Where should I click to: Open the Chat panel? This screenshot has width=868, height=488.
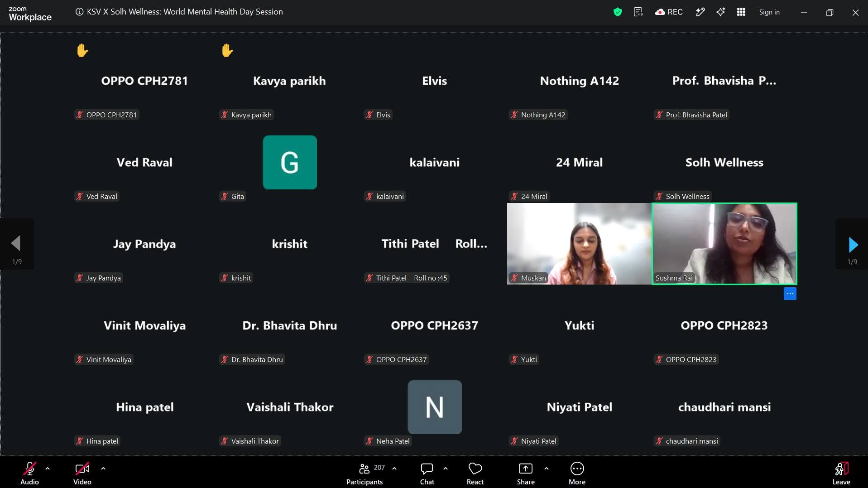[427, 473]
